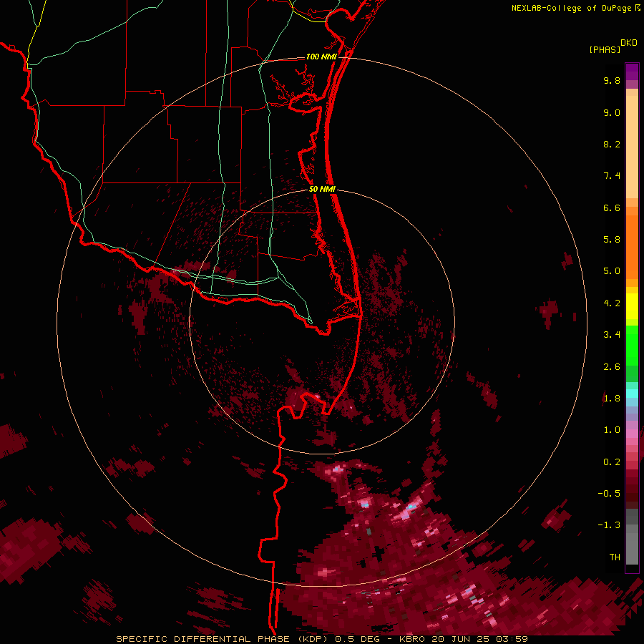Select the 6.6 value on the color scale

[612, 208]
